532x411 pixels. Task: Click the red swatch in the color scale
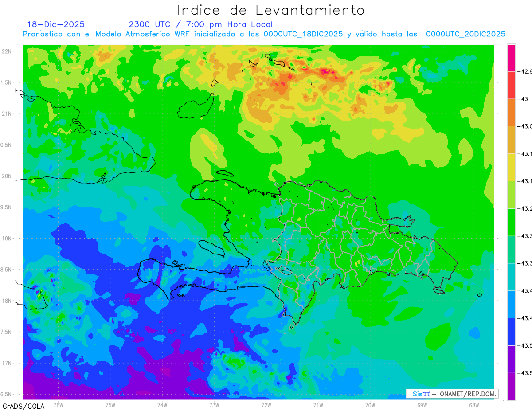click(x=512, y=85)
